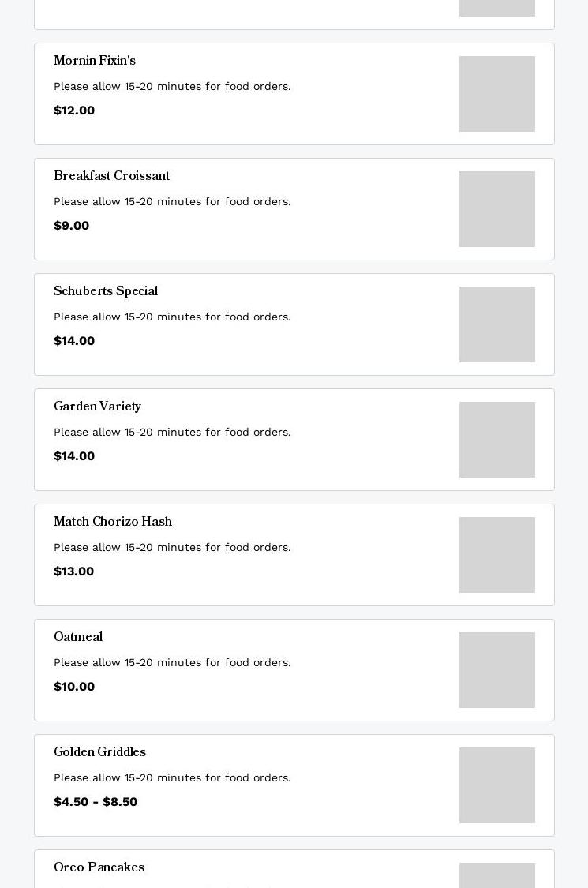588x888 pixels.
Task: Open the Oatmeal item title
Action: (x=78, y=638)
